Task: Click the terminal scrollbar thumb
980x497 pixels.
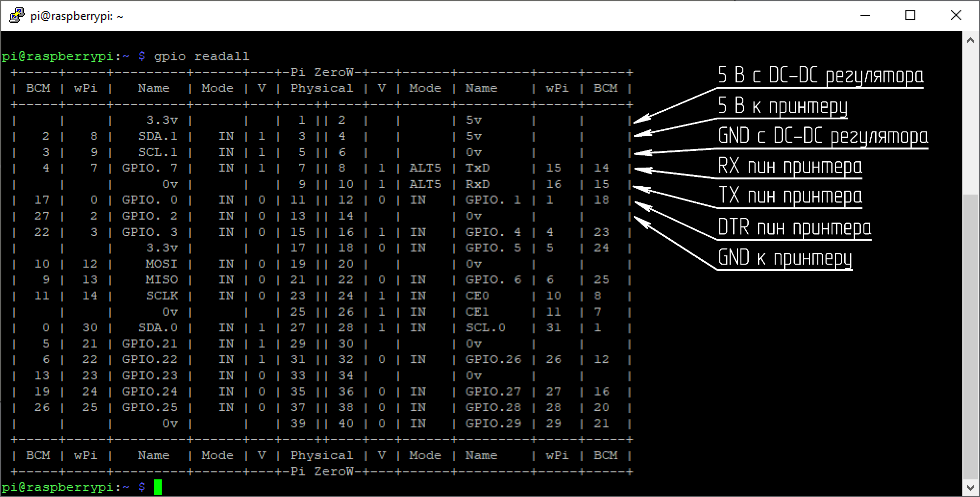Action: pyautogui.click(x=970, y=336)
